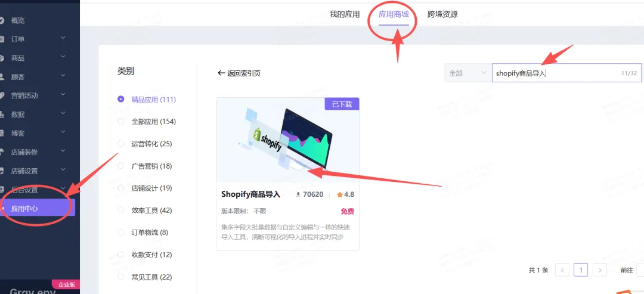Viewport: 644px width, 294px height.
Task: Select the 收款支付 (12) category radio
Action: [120, 255]
